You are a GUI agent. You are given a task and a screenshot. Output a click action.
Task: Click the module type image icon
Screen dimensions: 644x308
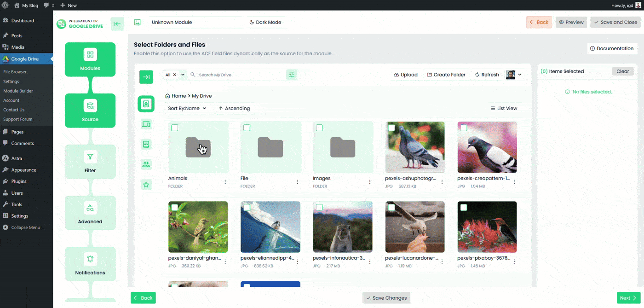[x=137, y=22]
